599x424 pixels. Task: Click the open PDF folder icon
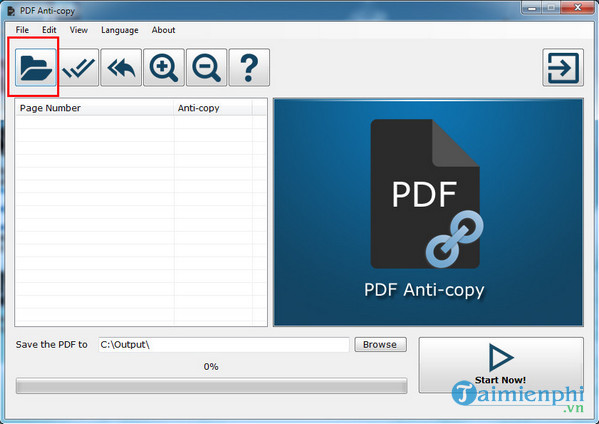(x=36, y=68)
